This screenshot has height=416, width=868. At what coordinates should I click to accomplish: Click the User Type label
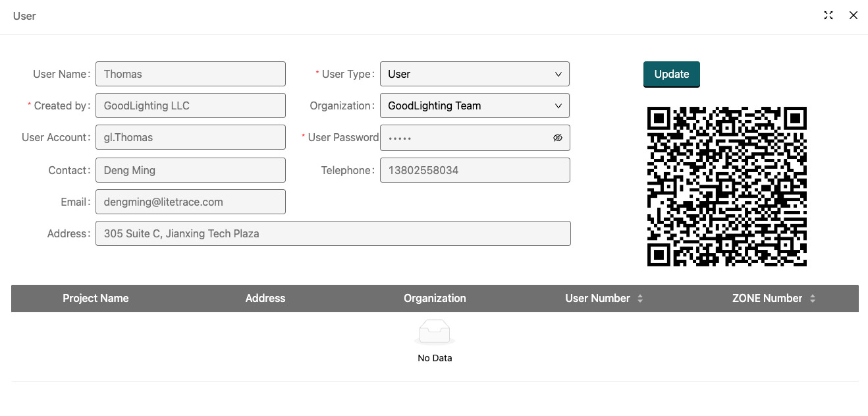click(x=347, y=74)
